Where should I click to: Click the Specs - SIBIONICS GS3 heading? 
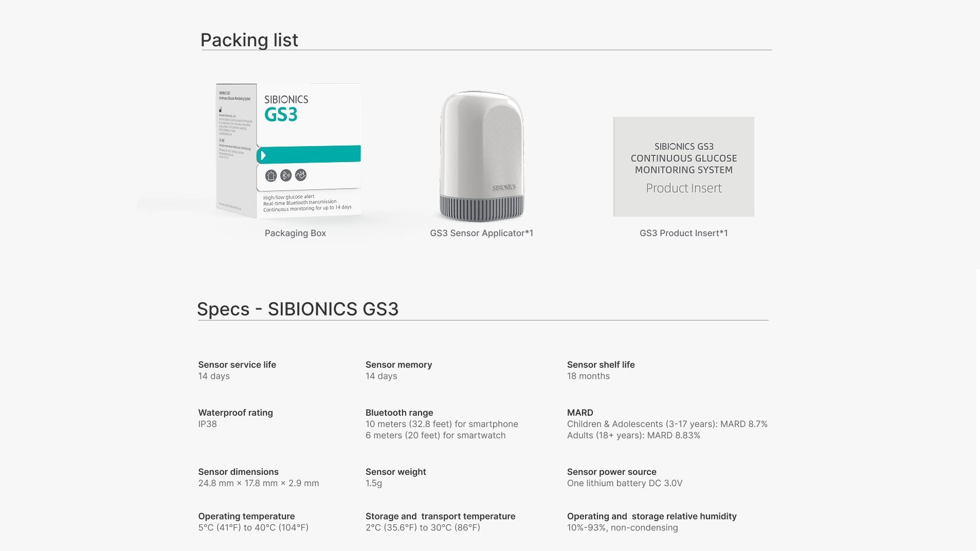pos(298,309)
